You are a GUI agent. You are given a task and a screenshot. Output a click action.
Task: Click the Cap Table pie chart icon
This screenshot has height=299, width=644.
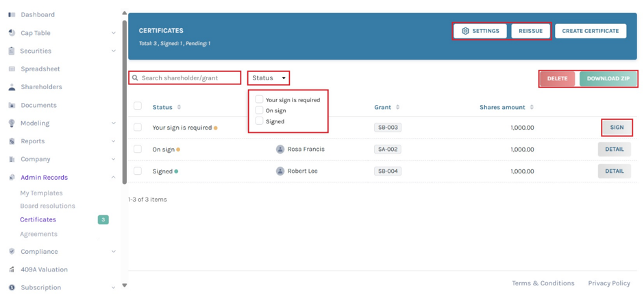point(12,33)
